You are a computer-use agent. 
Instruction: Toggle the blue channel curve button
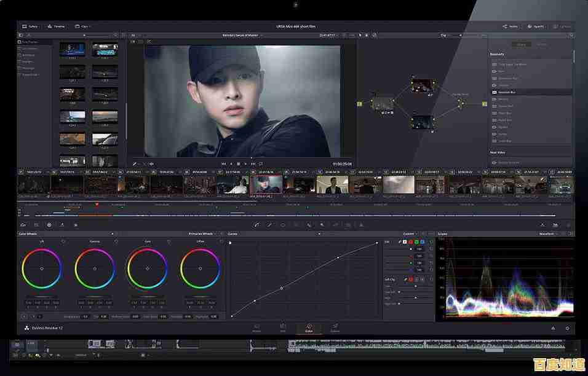[x=423, y=242]
